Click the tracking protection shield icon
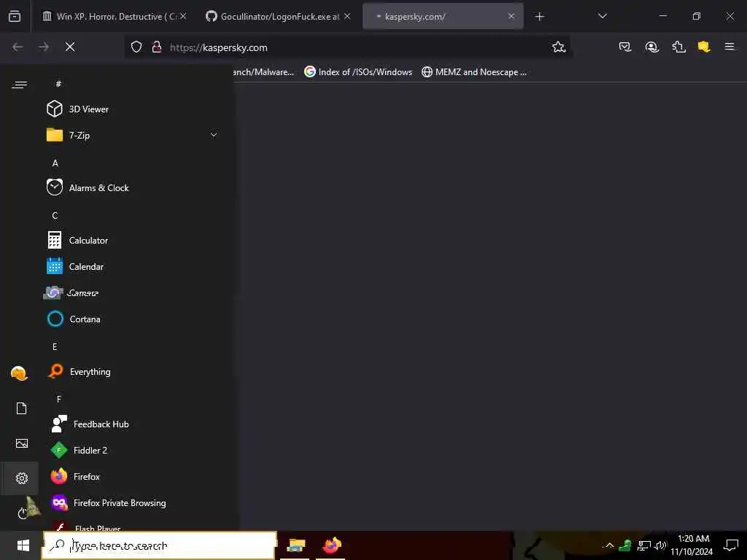The width and height of the screenshot is (747, 560). coord(136,47)
